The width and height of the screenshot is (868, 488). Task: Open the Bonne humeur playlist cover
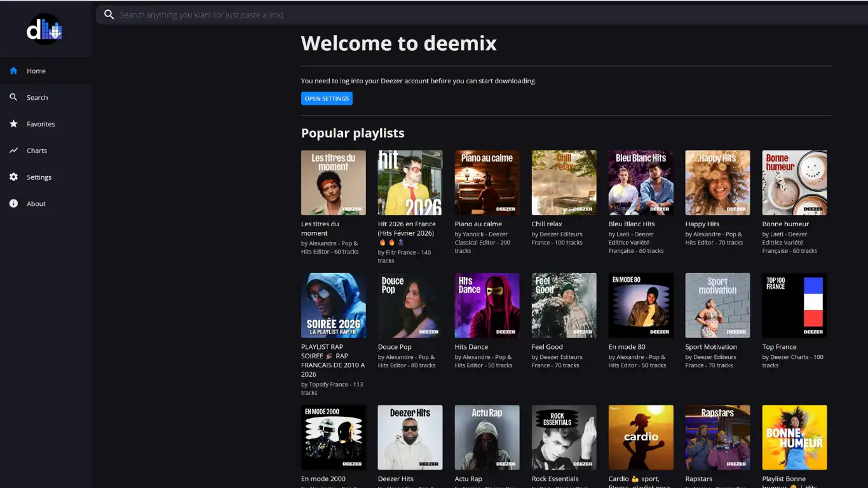pos(794,182)
